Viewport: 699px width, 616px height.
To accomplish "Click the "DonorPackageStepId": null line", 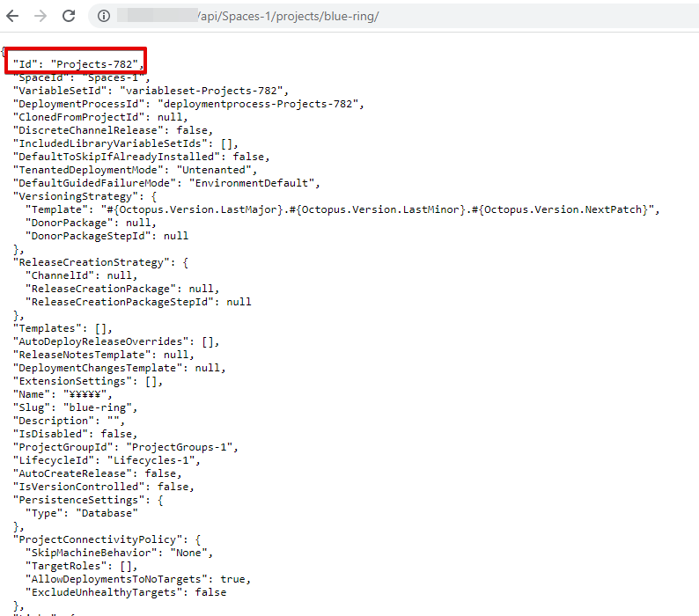I will [x=107, y=236].
